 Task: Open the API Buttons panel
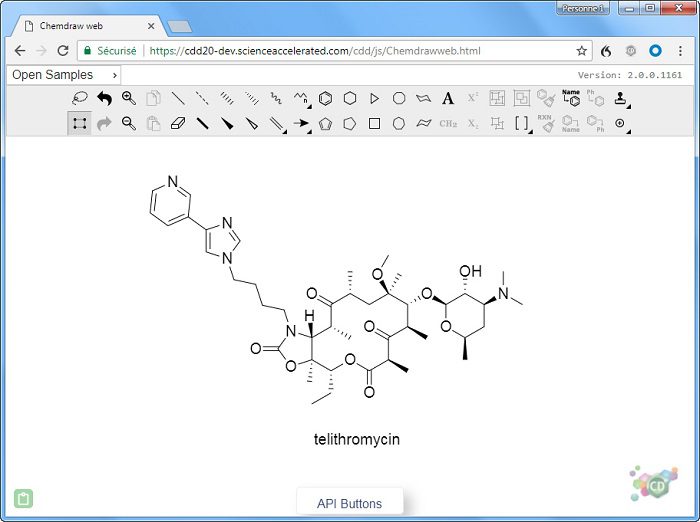point(350,503)
